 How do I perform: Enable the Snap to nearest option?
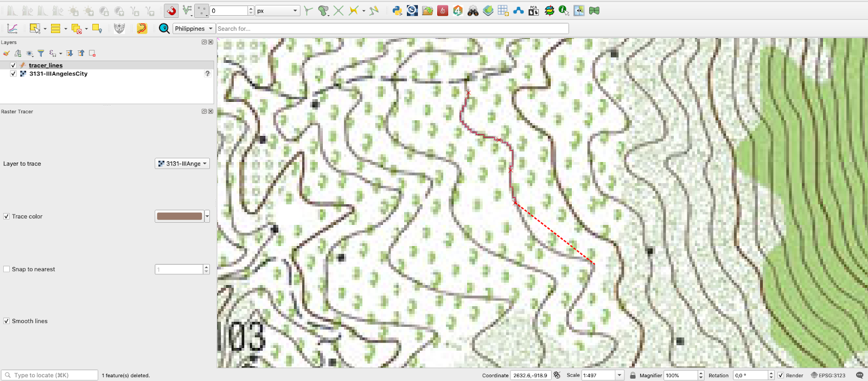pyautogui.click(x=7, y=269)
